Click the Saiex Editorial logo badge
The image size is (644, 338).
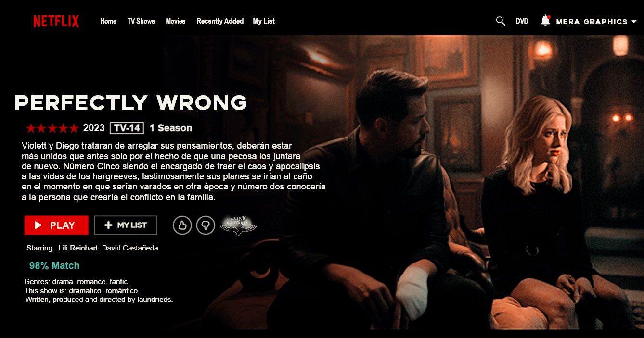238,225
